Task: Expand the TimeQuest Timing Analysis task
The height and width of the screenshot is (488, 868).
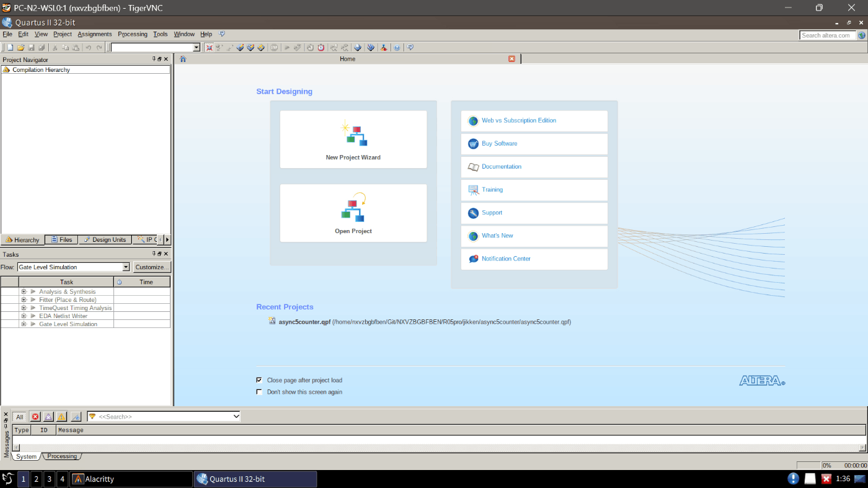Action: coord(24,308)
